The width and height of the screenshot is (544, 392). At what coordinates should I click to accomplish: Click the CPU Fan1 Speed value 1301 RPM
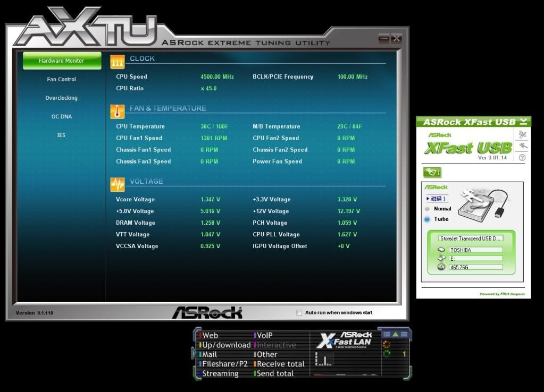click(x=214, y=138)
